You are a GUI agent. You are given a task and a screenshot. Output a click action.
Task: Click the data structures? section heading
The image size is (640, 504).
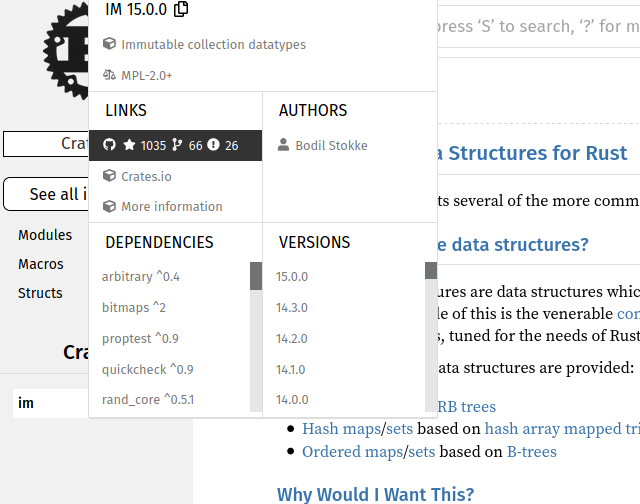(513, 244)
